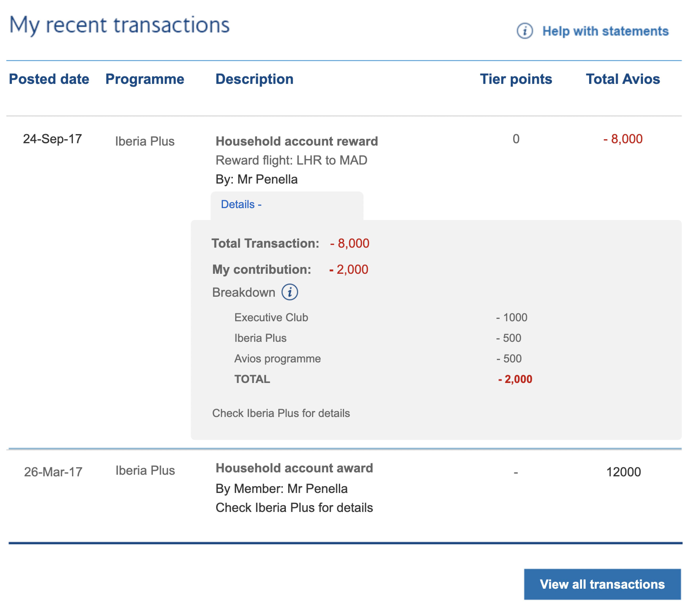Image resolution: width=700 pixels, height=614 pixels.
Task: Click the Household account award title
Action: coord(294,468)
